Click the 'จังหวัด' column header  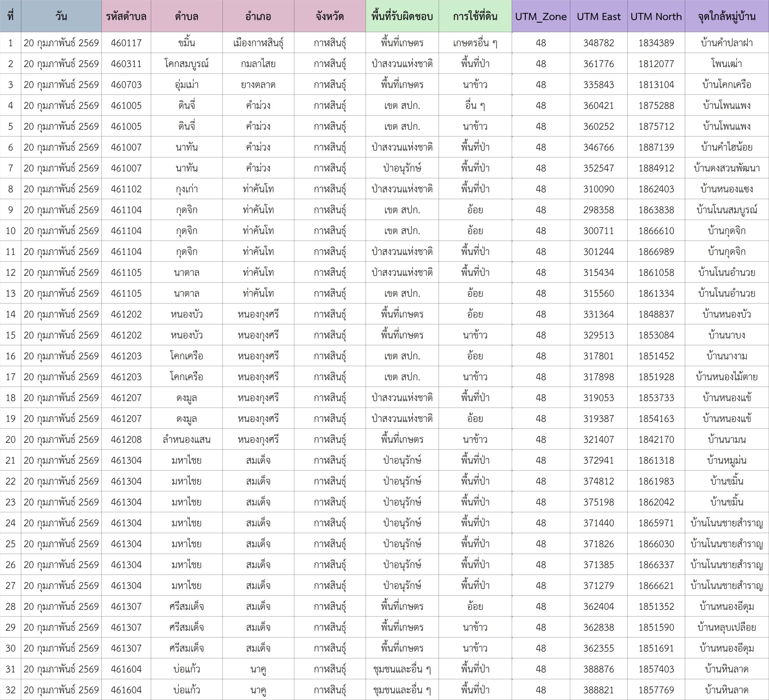click(x=330, y=17)
